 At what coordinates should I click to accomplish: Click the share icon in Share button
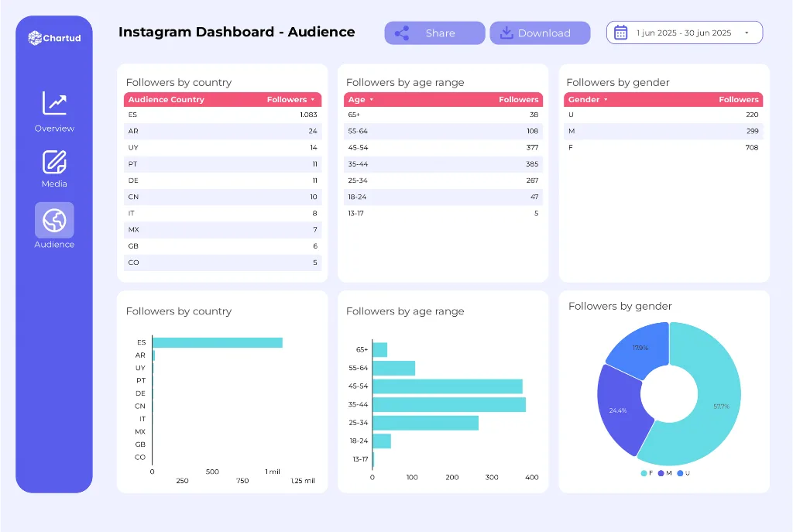point(401,33)
